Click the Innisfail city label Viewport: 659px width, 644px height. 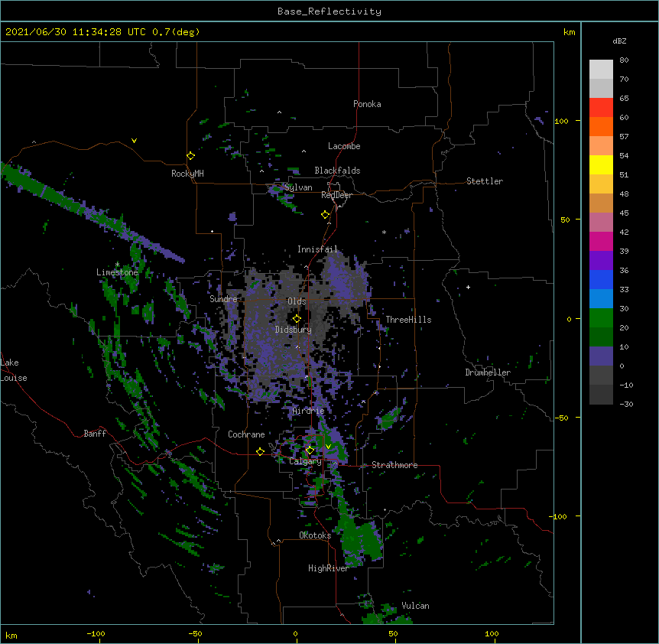point(317,249)
